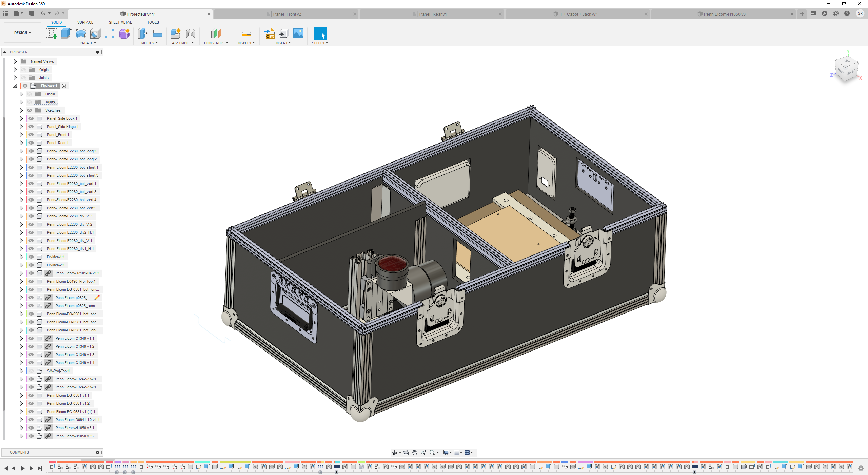Expand the Named Views section
The width and height of the screenshot is (868, 475).
click(x=14, y=61)
